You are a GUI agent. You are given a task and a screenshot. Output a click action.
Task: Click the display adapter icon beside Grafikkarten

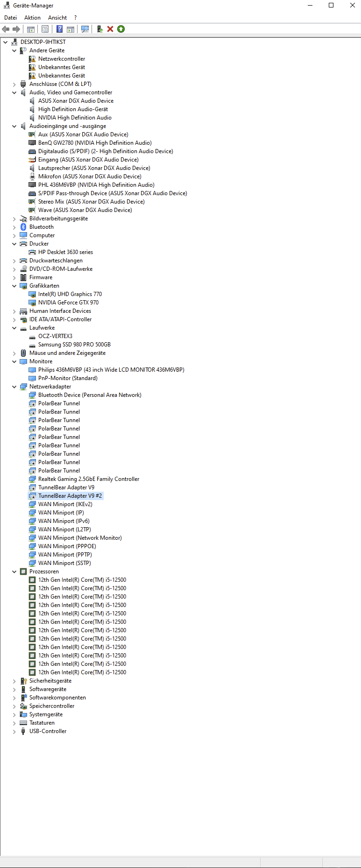[x=23, y=286]
